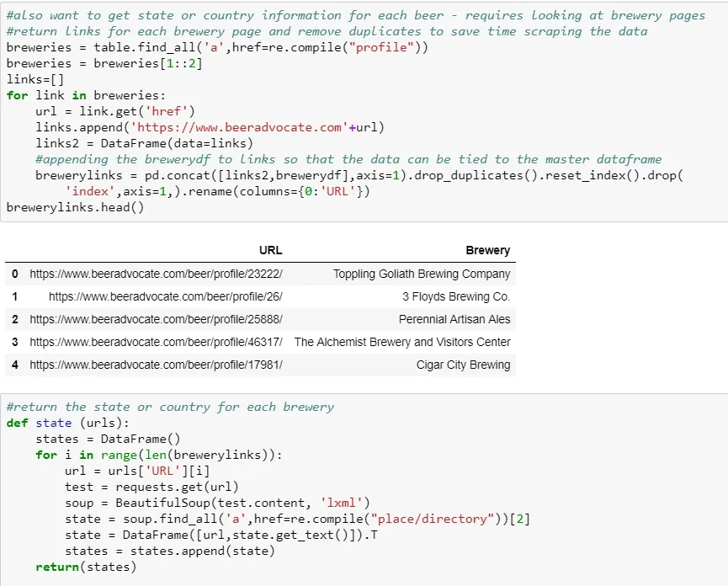Click 'test = requests.get(url)' line

pyautogui.click(x=151, y=487)
